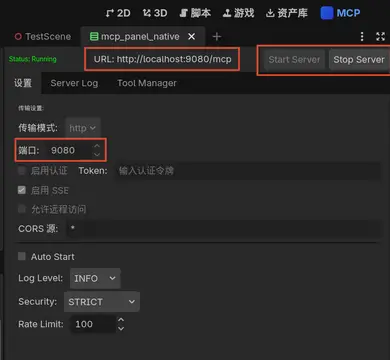This screenshot has height=360, width=390.
Task: Open the Tool Manager tab
Action: pyautogui.click(x=147, y=83)
